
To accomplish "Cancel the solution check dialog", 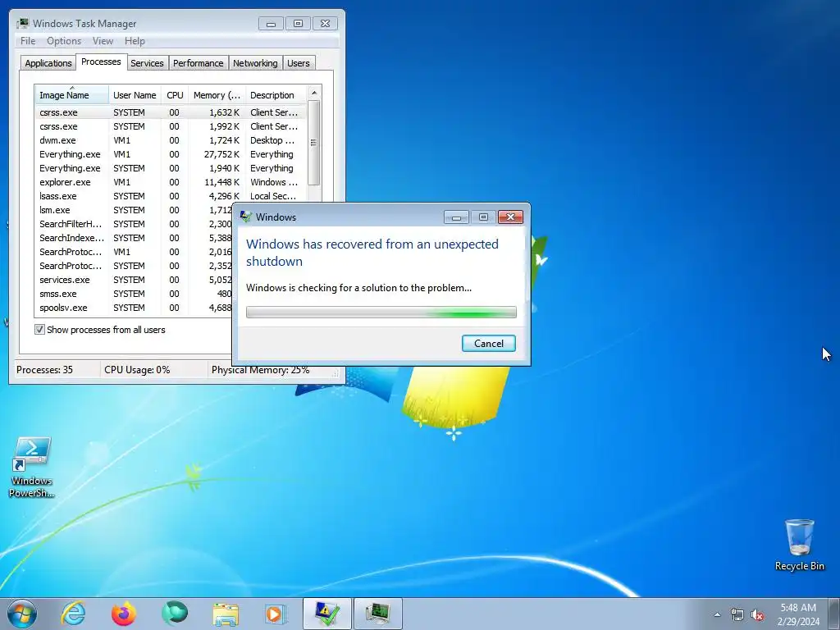I will (x=489, y=344).
